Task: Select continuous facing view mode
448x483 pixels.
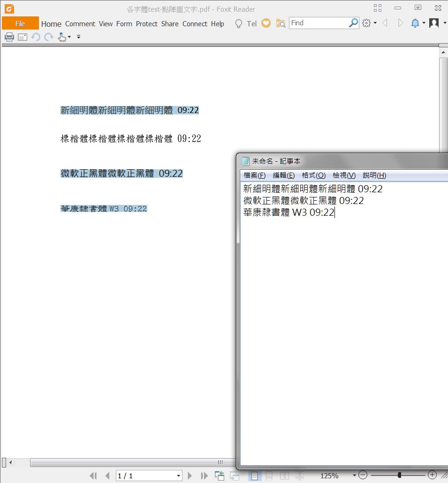Action: pos(299,476)
